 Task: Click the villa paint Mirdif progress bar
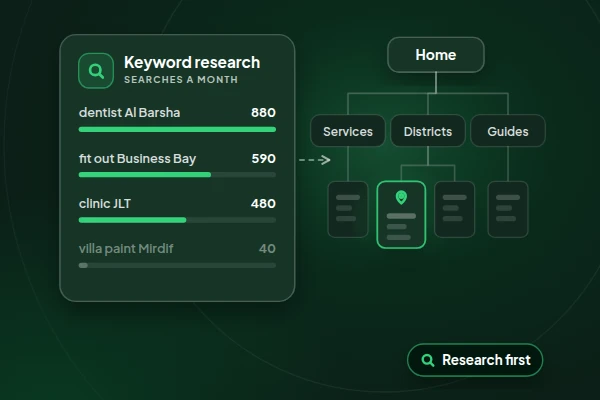coord(177,265)
